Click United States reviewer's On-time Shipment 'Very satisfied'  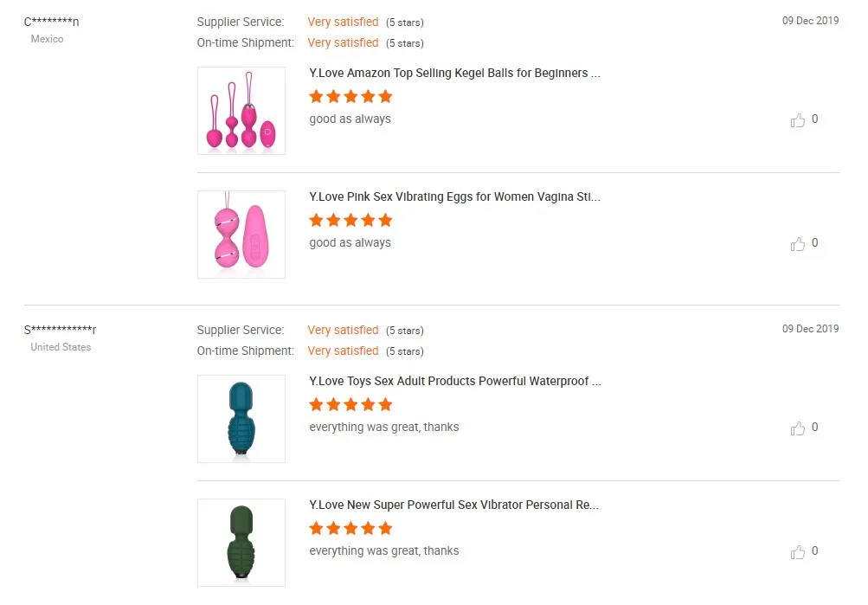pos(343,351)
